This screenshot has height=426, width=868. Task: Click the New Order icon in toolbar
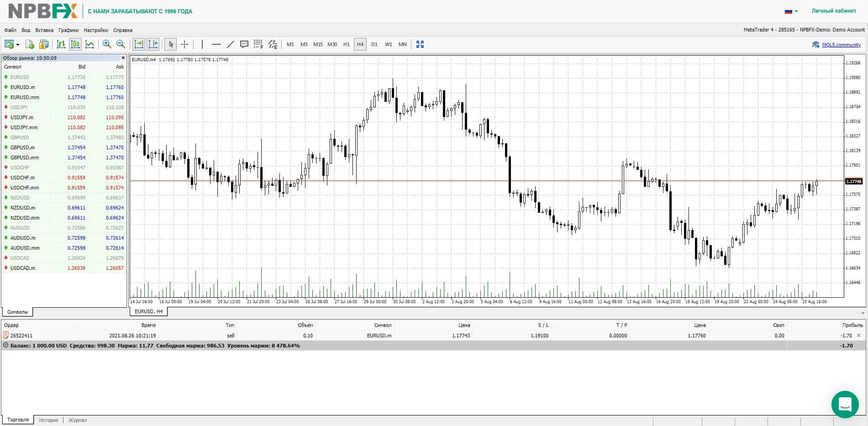[x=30, y=44]
